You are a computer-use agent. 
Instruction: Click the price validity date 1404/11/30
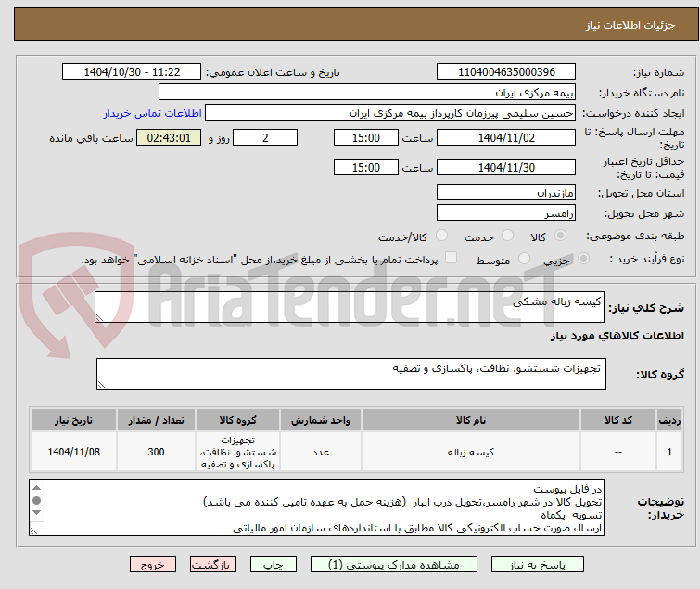[506, 167]
